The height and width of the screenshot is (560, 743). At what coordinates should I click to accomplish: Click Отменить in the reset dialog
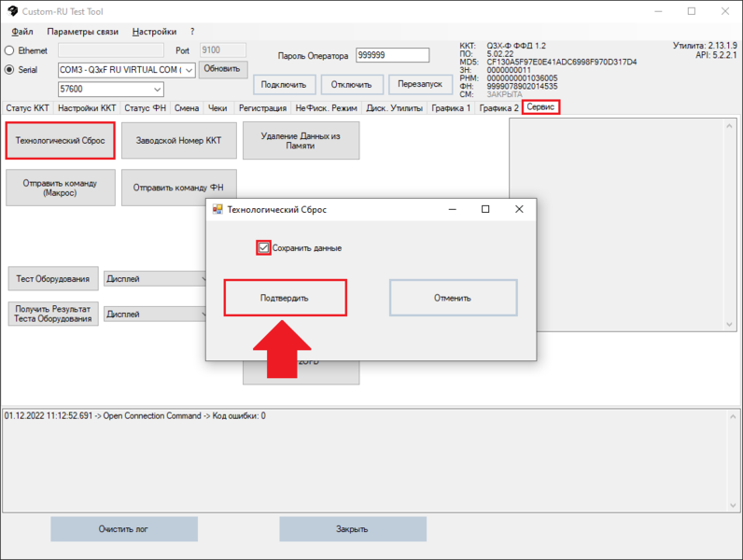click(453, 299)
